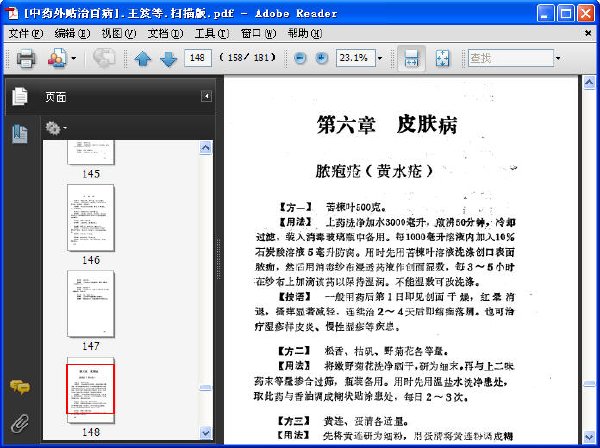Open the Comments panel icon

20,387
